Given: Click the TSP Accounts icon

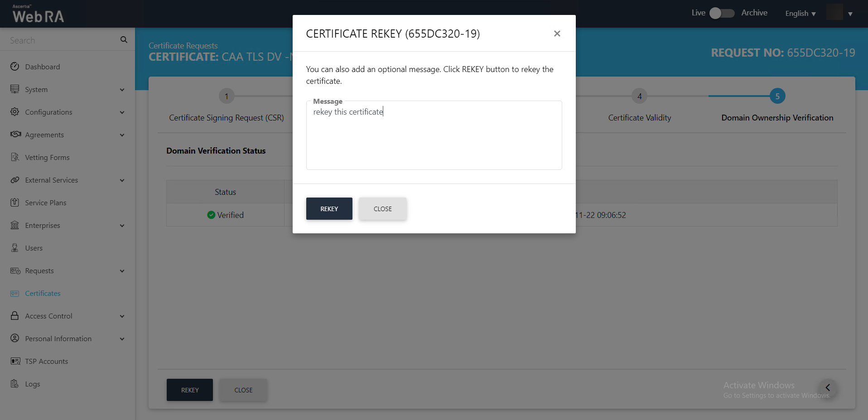Looking at the screenshot, I should 15,361.
